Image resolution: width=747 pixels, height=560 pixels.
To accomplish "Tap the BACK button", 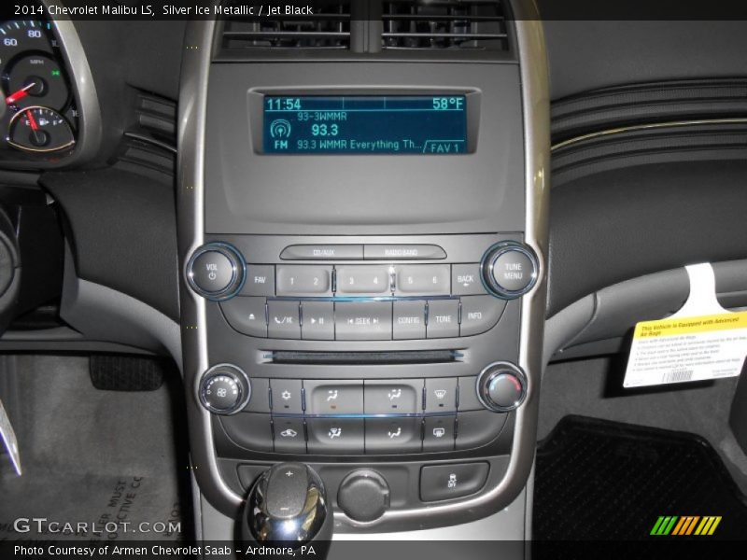I will click(x=465, y=279).
